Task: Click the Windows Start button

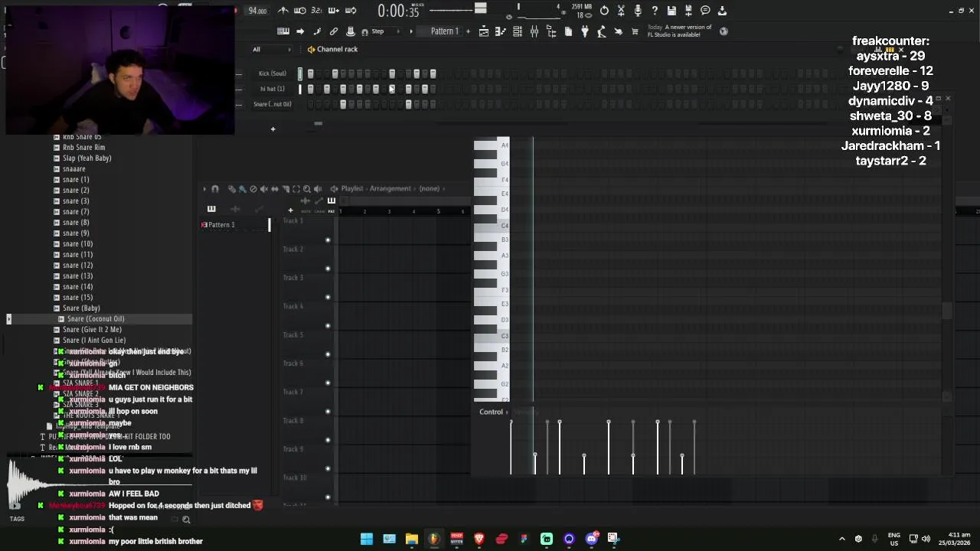Action: (x=367, y=539)
